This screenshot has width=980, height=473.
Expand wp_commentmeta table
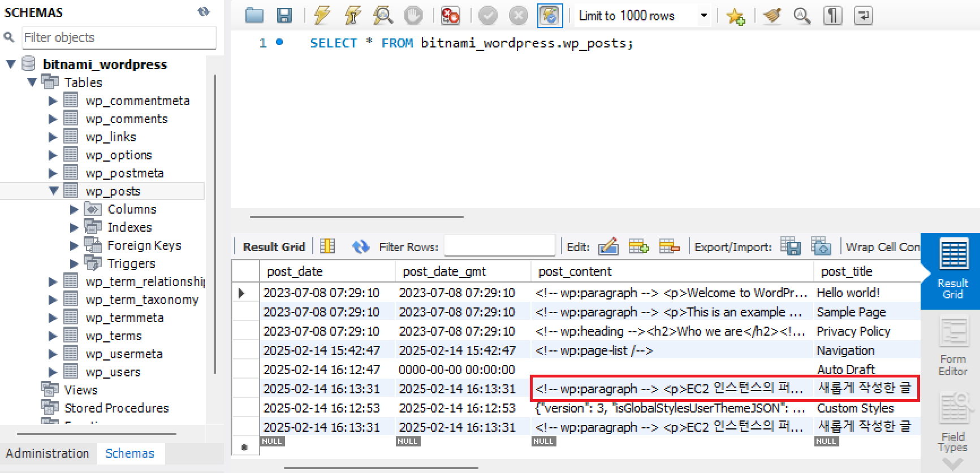click(x=53, y=101)
